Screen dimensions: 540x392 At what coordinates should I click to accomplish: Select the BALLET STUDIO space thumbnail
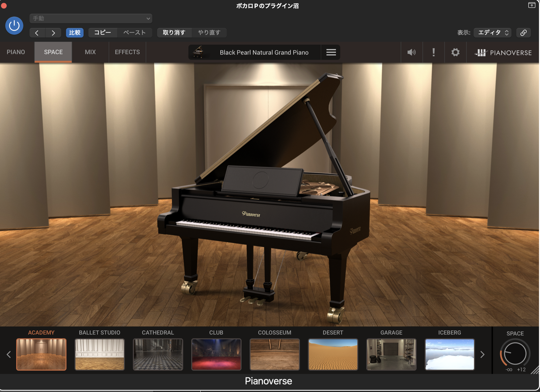[x=100, y=355]
